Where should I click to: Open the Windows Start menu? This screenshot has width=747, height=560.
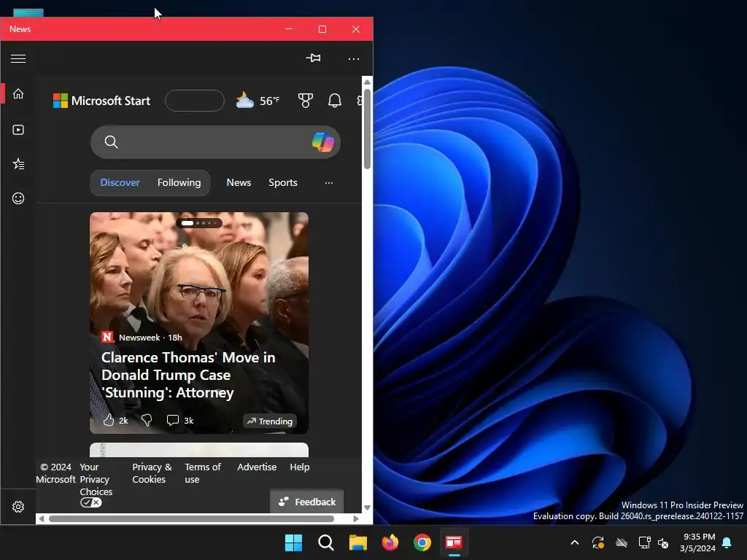(x=293, y=542)
